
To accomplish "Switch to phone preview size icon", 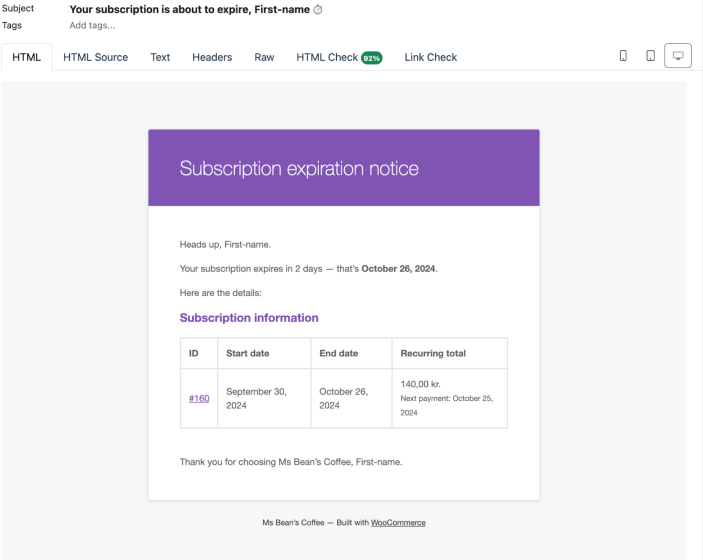I will pyautogui.click(x=623, y=56).
